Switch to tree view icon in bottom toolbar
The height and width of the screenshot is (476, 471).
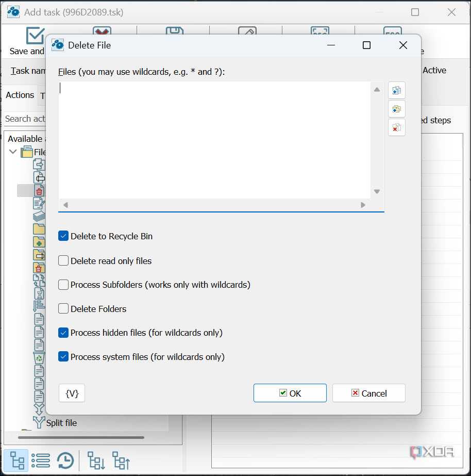point(16,460)
